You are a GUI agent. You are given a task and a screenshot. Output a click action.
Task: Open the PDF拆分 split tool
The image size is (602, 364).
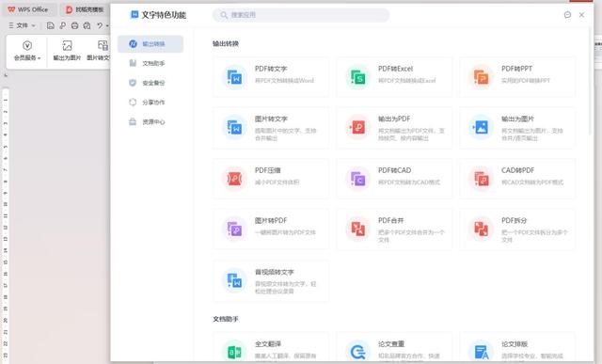[x=517, y=229]
